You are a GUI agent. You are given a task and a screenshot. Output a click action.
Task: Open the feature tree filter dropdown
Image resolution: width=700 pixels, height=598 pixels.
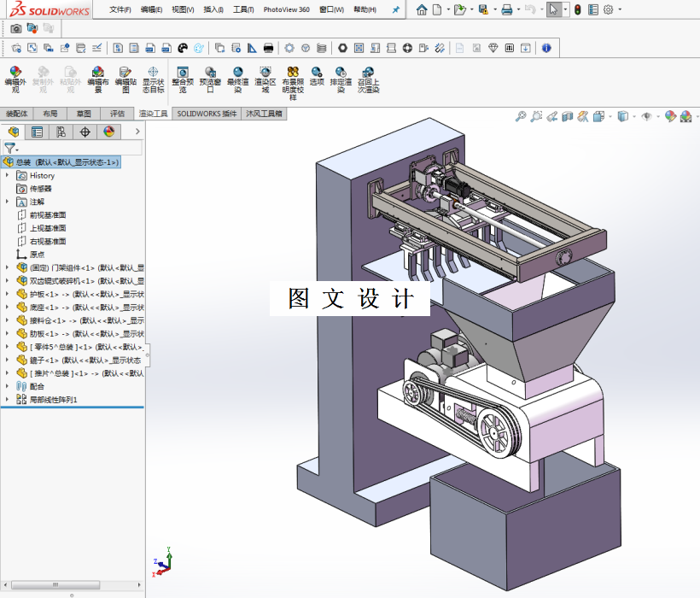10,148
